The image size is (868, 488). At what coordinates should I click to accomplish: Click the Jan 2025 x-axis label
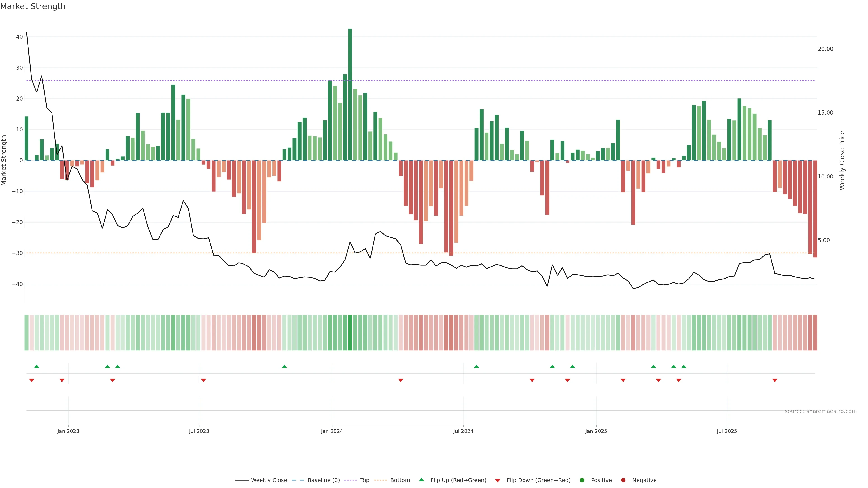596,431
